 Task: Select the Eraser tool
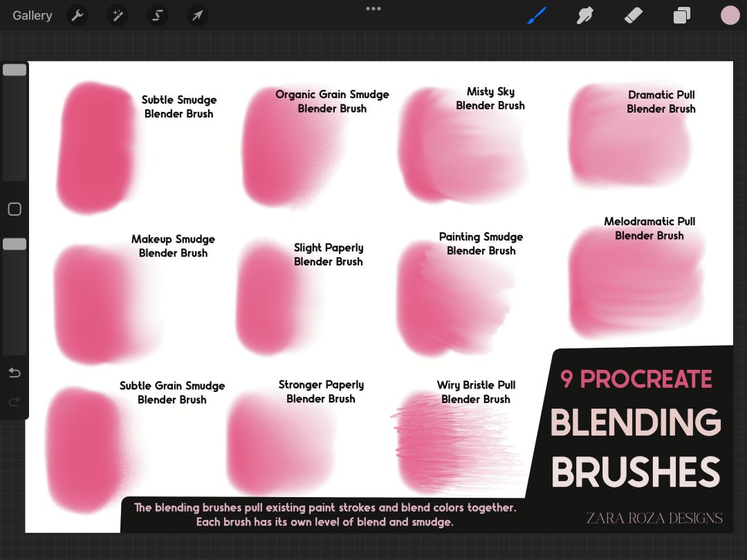[633, 15]
